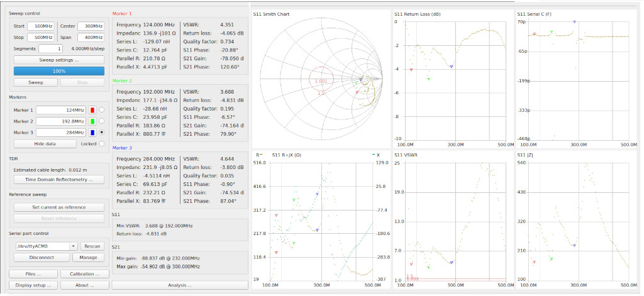Click green marker triangle on VSWR chart
Screen dimensions: 644x296
pos(428,267)
